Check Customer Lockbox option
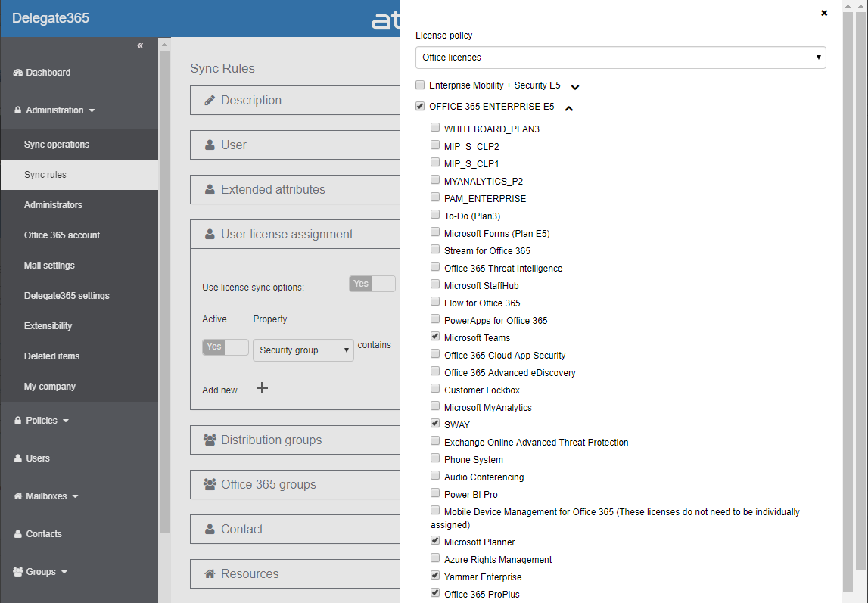This screenshot has width=868, height=603. coord(435,388)
